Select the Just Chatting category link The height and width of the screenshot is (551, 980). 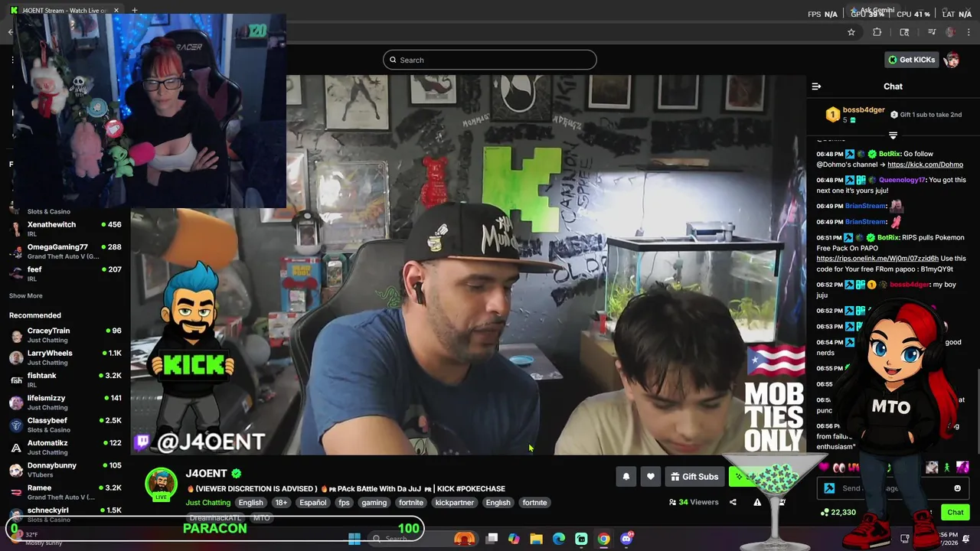point(208,503)
